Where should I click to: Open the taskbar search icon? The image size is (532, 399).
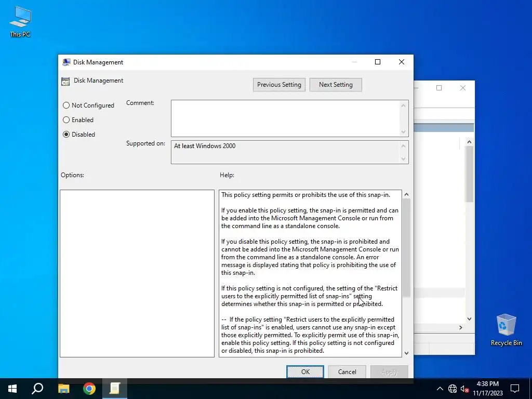(37, 389)
